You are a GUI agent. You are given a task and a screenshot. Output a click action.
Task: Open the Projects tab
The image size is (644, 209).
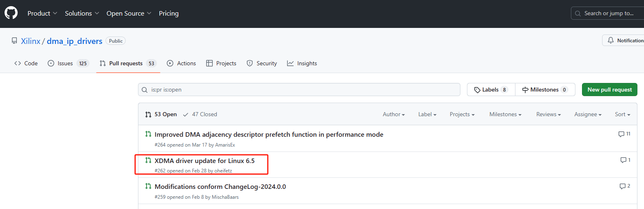coord(221,63)
